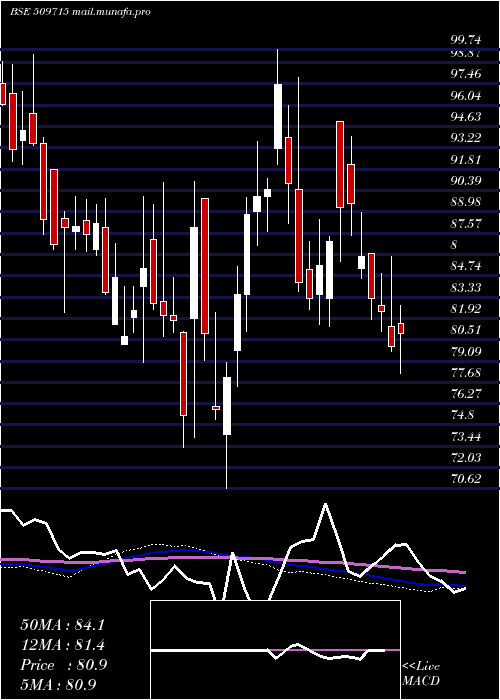Click the 72.03 price level label
The image size is (500, 700).
(x=466, y=458)
